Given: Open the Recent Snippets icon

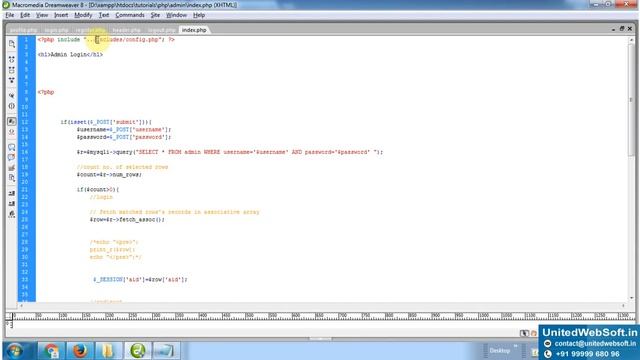Looking at the screenshot, I should point(11,178).
